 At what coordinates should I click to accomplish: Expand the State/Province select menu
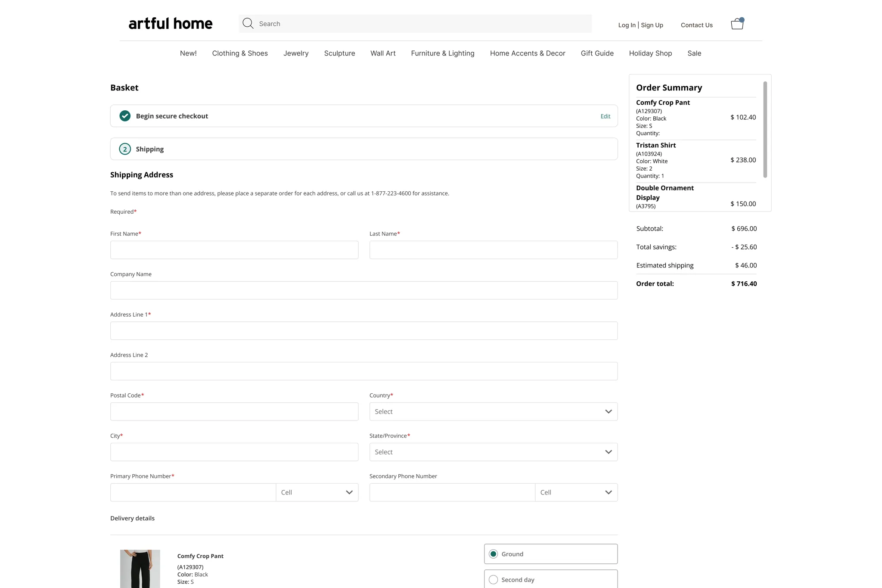pyautogui.click(x=493, y=452)
